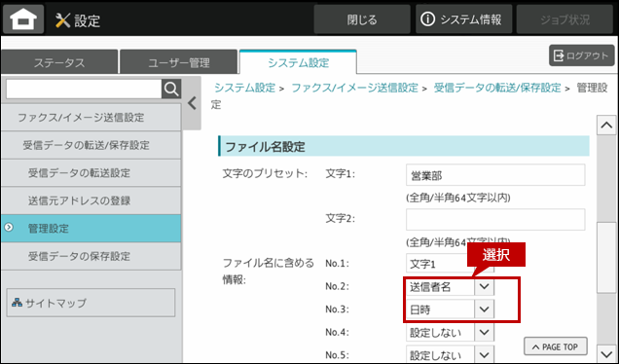Select 受信データの転送設定 sidebar item
619x364 pixels.
click(x=91, y=173)
